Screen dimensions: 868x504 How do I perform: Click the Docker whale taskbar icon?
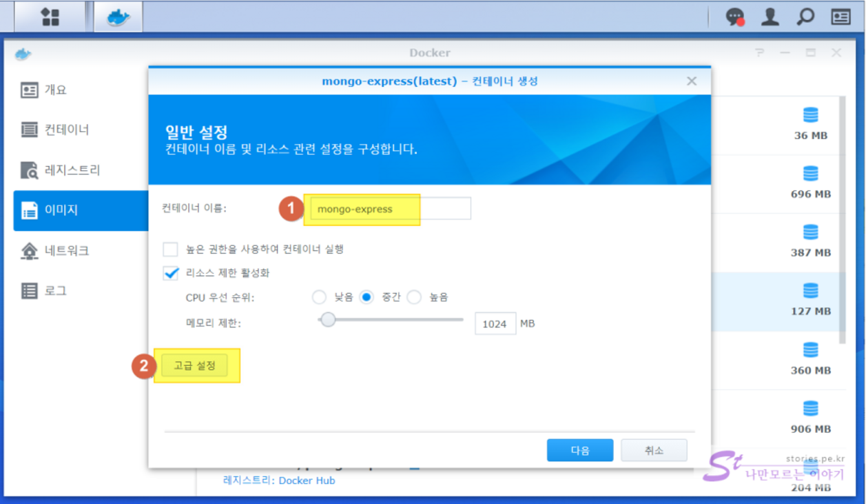click(x=118, y=17)
